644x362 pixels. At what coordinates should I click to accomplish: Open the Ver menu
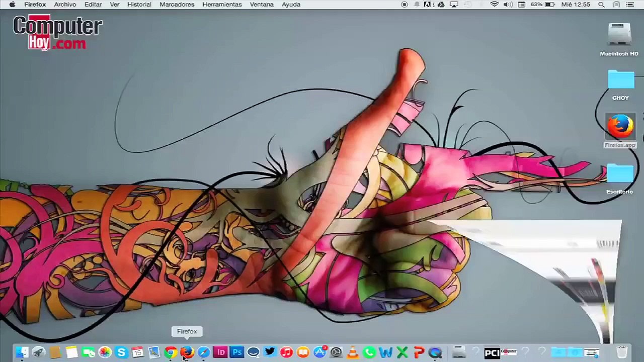click(x=115, y=5)
